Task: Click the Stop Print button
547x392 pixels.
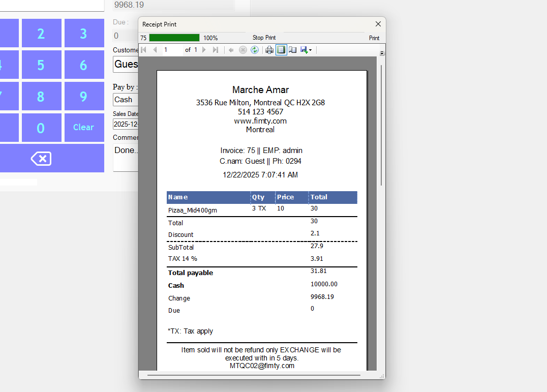Action: (x=264, y=38)
